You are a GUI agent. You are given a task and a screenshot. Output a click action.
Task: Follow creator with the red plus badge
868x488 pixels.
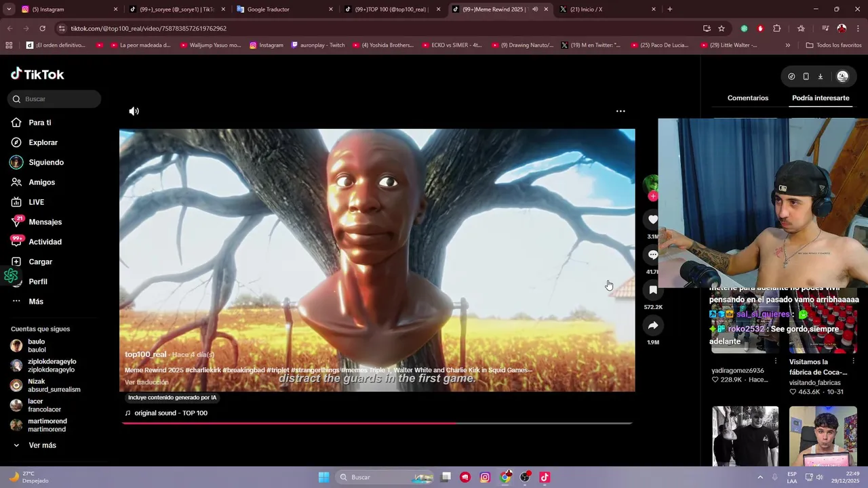pyautogui.click(x=652, y=197)
